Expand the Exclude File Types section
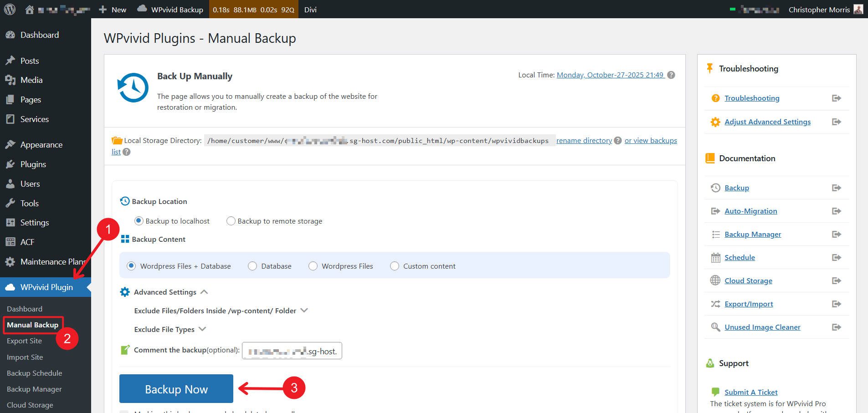This screenshot has width=868, height=413. point(202,329)
